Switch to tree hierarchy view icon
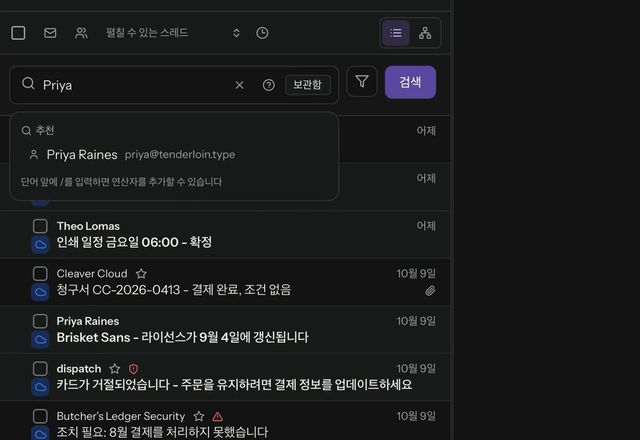Screen dimensions: 640x440 click(x=425, y=33)
